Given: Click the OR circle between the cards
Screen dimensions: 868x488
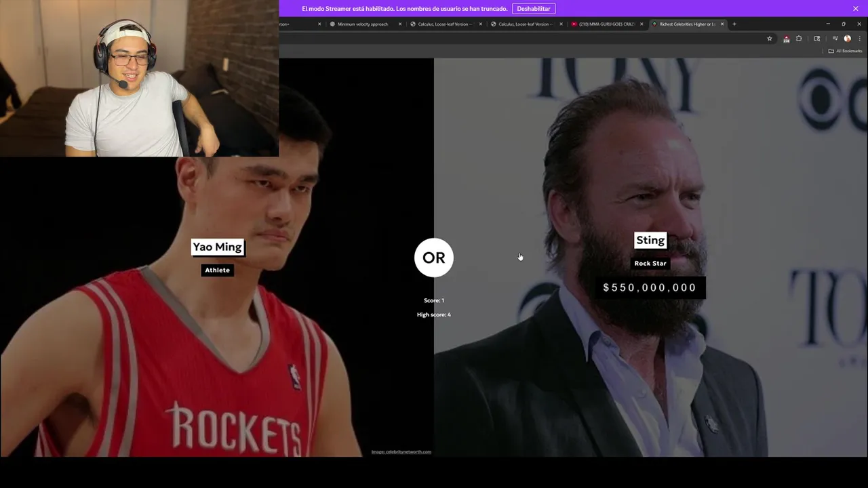Looking at the screenshot, I should point(434,258).
